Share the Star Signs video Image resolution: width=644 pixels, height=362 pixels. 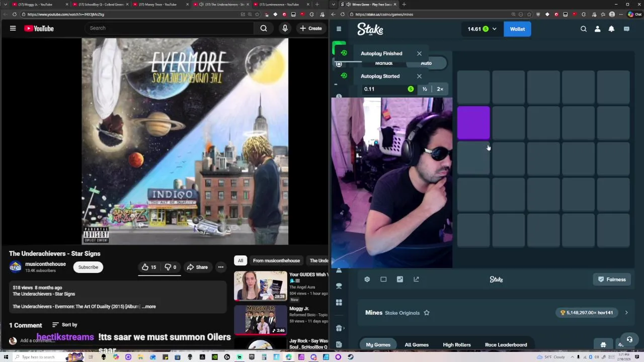coord(197,267)
